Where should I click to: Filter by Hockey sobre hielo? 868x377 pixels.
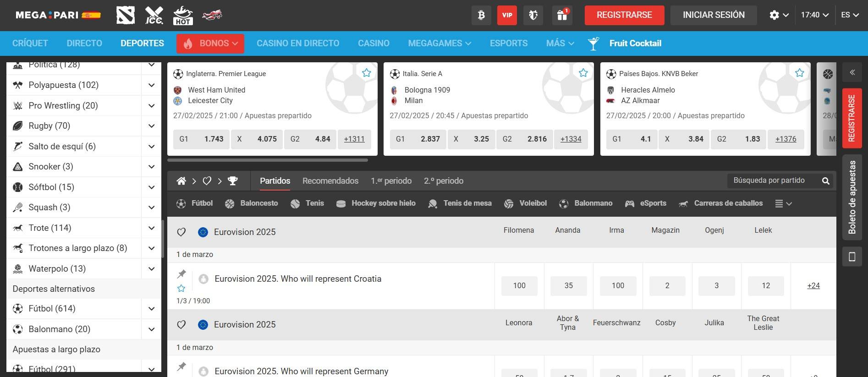coord(376,203)
